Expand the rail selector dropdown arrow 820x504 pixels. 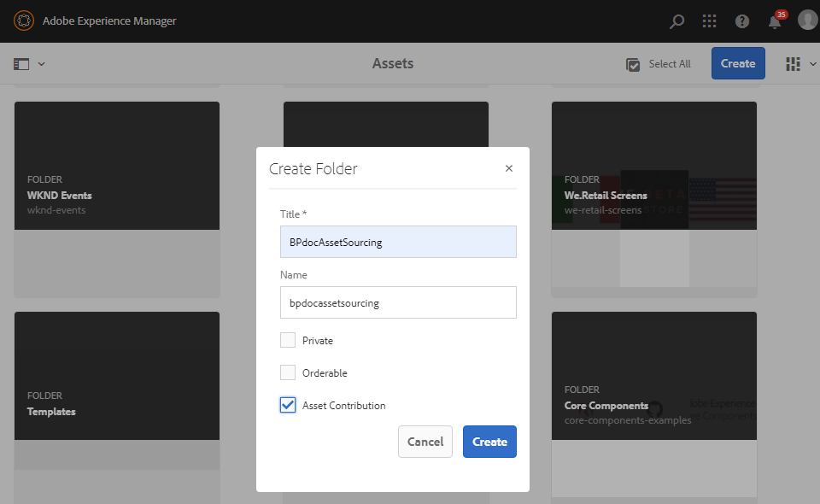(x=41, y=64)
